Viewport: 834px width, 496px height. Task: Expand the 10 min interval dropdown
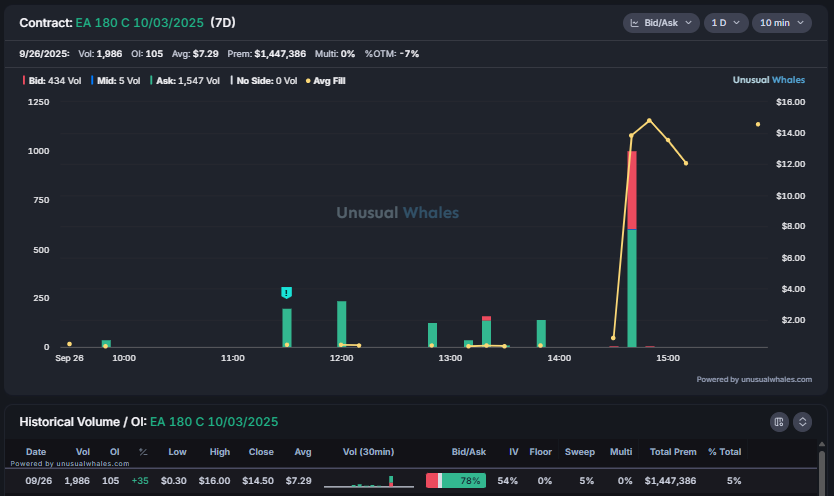[x=780, y=22]
